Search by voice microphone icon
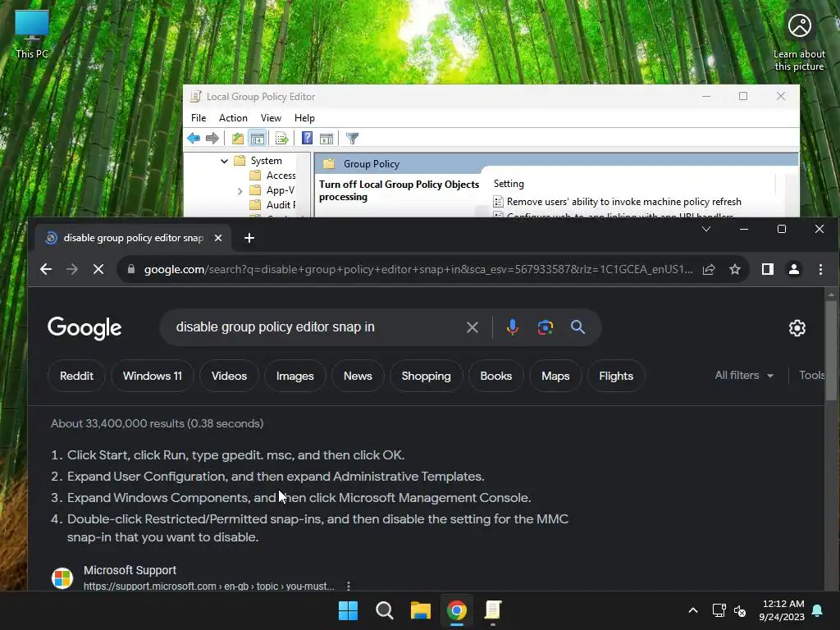This screenshot has width=840, height=630. tap(512, 326)
